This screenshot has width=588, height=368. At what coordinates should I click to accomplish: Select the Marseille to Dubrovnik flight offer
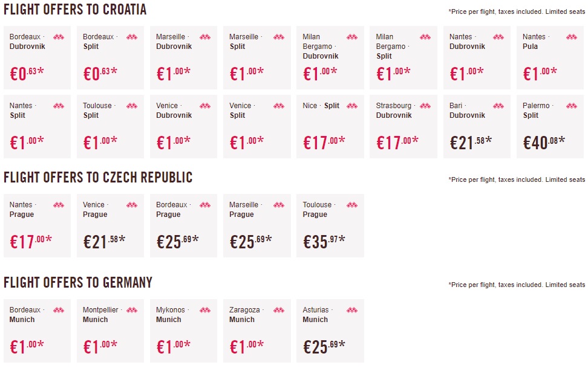pyautogui.click(x=183, y=57)
